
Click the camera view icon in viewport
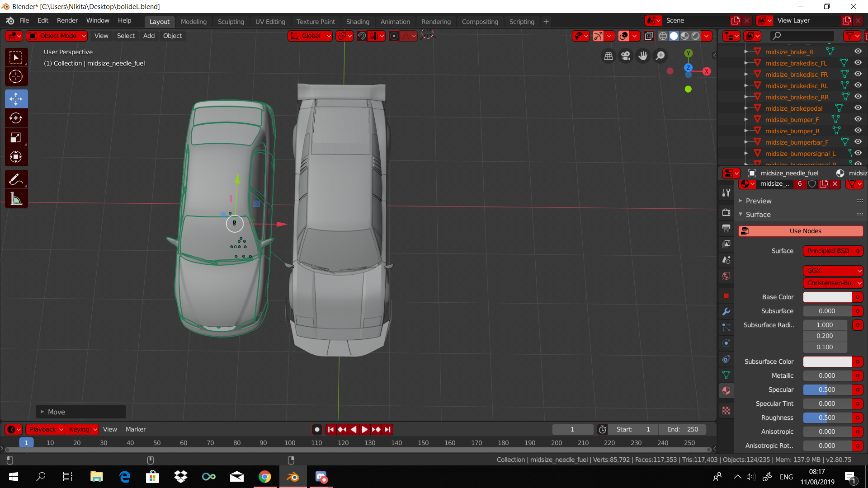(626, 56)
